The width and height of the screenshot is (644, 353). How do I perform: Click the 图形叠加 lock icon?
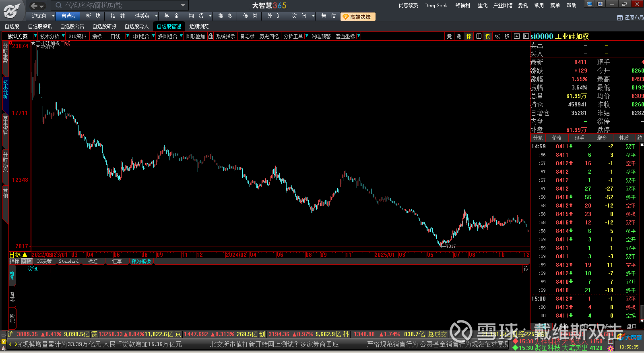(x=211, y=36)
